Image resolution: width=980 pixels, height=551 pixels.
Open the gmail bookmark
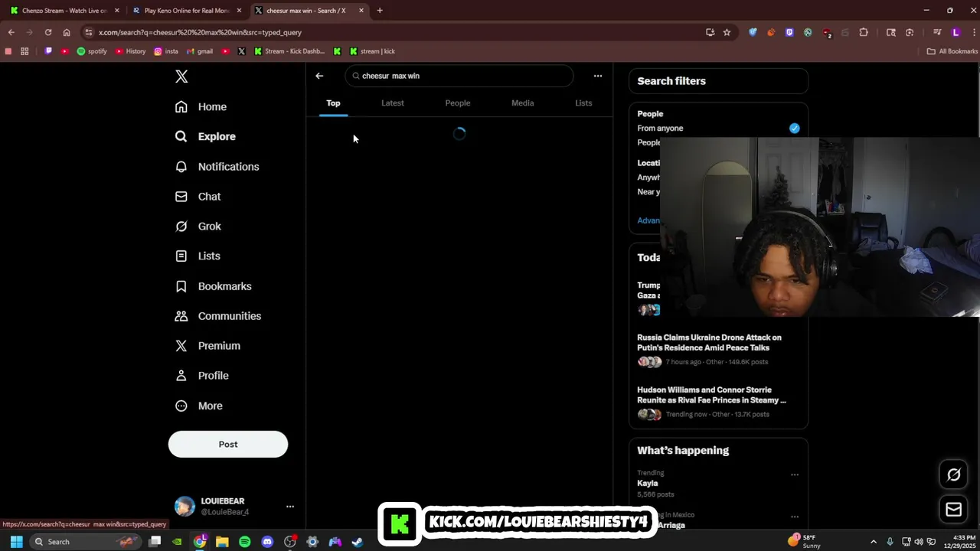point(200,51)
